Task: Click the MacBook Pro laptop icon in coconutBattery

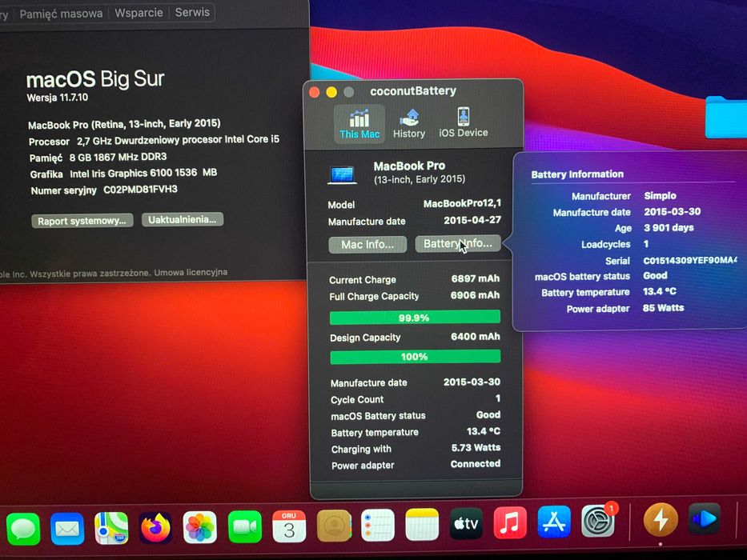Action: (x=342, y=174)
